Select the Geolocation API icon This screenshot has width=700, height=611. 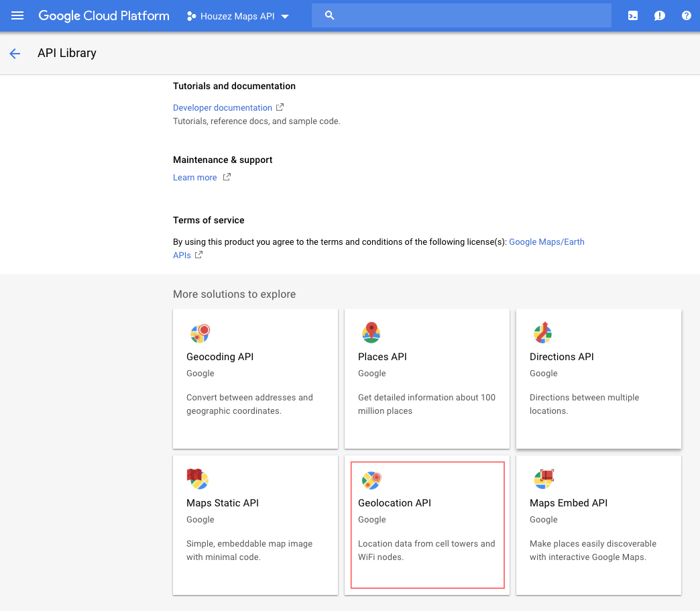pyautogui.click(x=371, y=479)
